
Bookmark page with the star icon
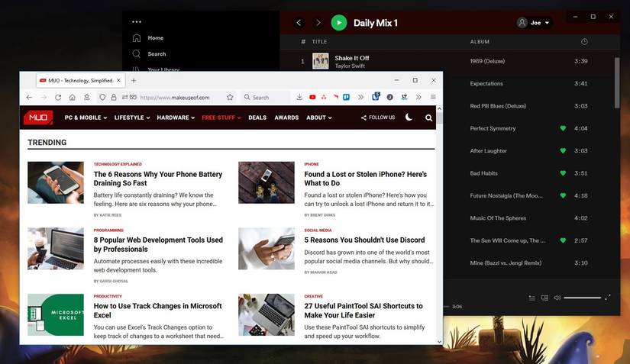[230, 97]
